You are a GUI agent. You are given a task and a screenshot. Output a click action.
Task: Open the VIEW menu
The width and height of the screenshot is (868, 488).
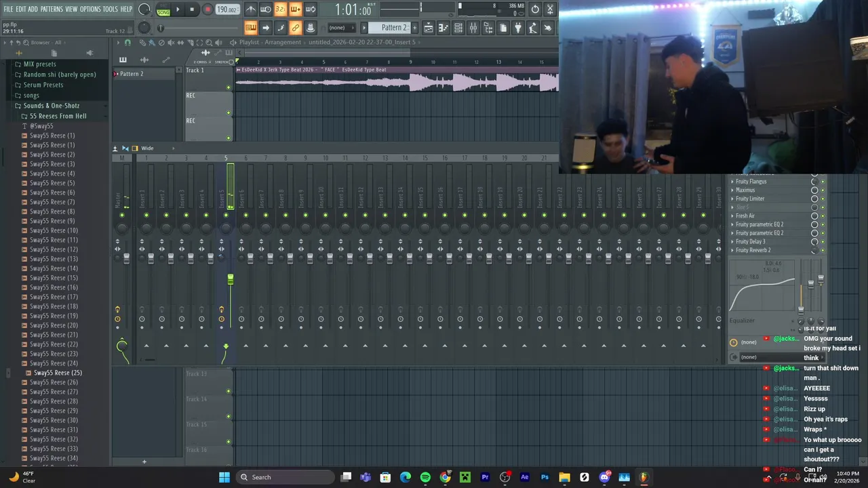71,9
